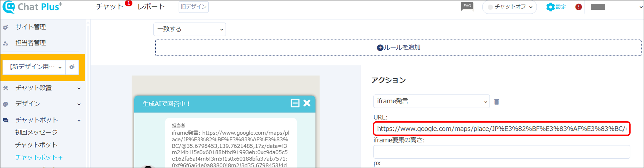Open the チャットオフ status dropdown
This screenshot has width=644, height=168.
(x=509, y=7)
